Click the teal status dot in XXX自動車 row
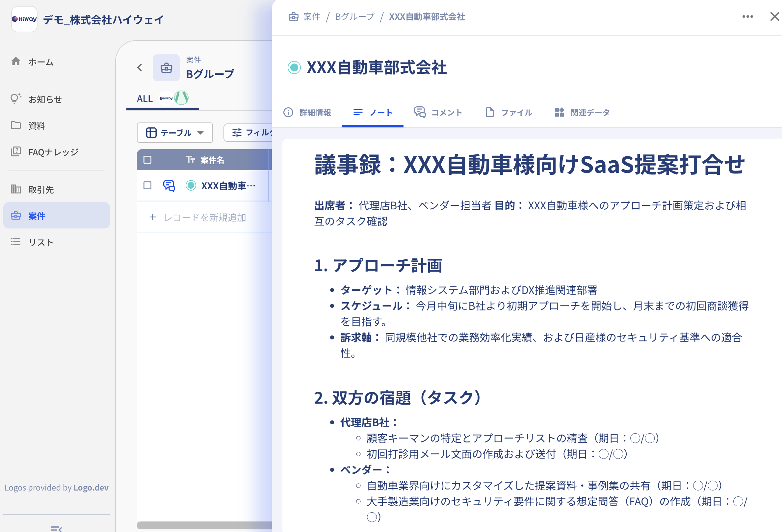Viewport: 782px width, 532px height. point(191,185)
